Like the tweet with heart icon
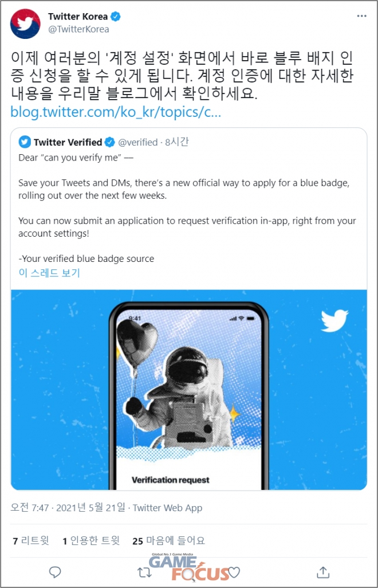The image size is (378, 588). click(234, 573)
